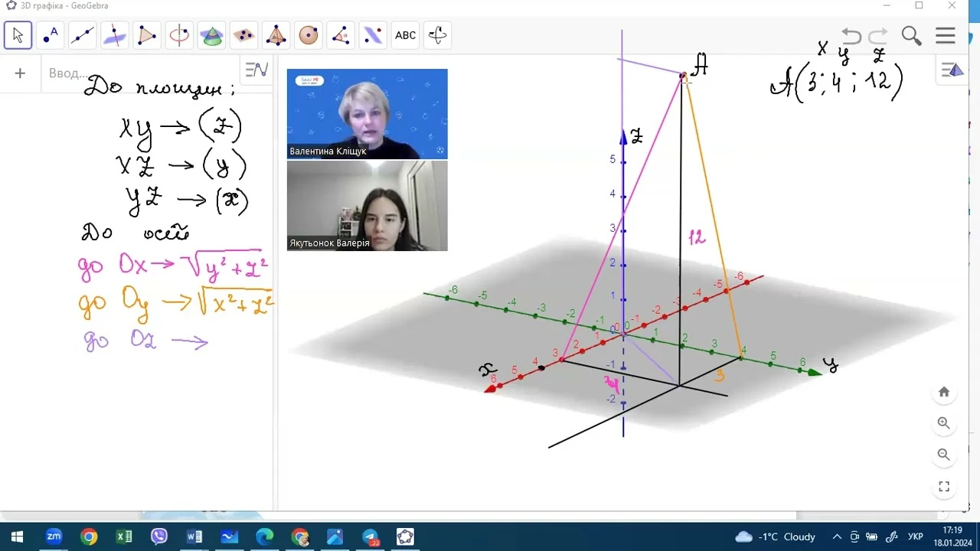Image resolution: width=980 pixels, height=551 pixels.
Task: Open the GeoGebra main hamburger menu
Action: [x=946, y=36]
